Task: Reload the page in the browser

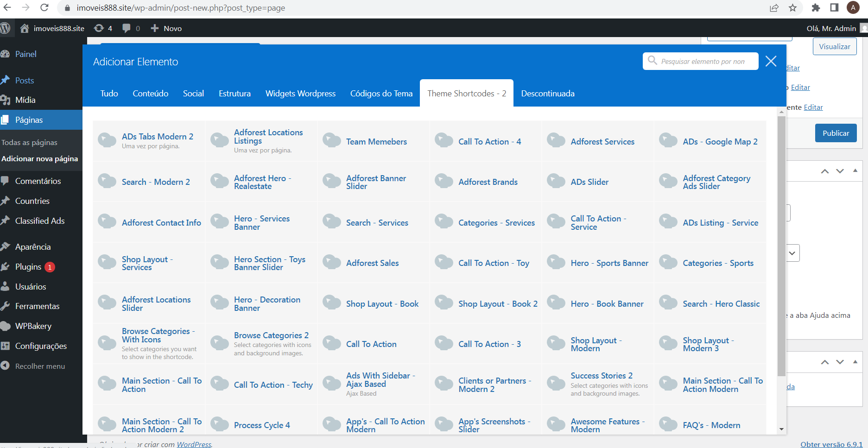Action: [44, 8]
